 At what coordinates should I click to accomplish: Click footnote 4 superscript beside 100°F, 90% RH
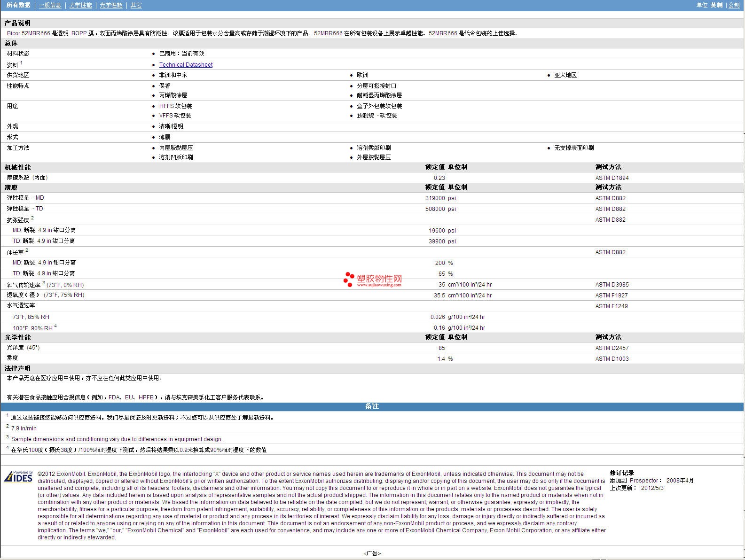coord(55,326)
